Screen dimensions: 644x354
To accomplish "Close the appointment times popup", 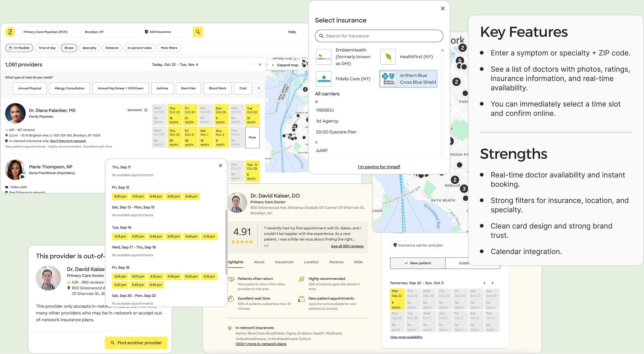I will [x=220, y=165].
